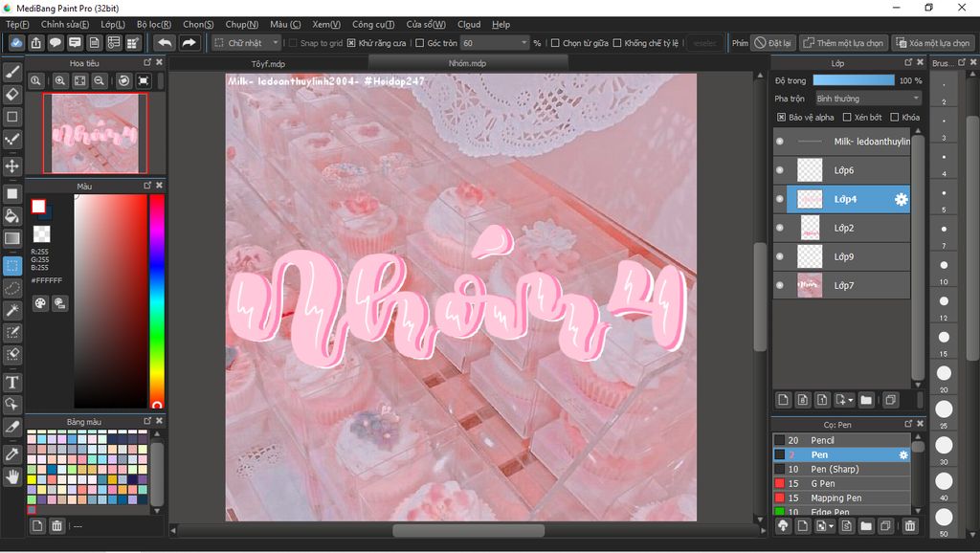Click the Redo arrow
The height and width of the screenshot is (553, 980).
(x=189, y=43)
